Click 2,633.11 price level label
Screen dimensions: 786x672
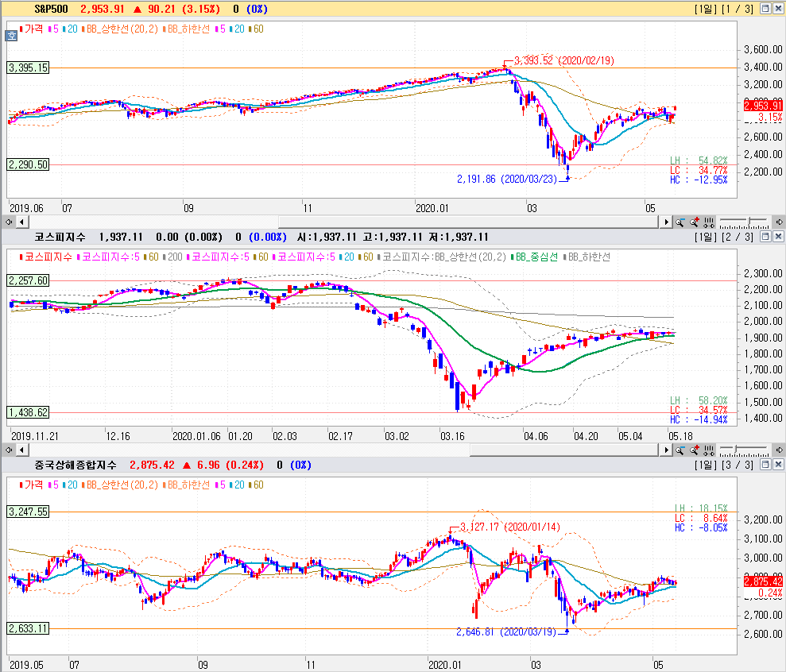point(28,628)
